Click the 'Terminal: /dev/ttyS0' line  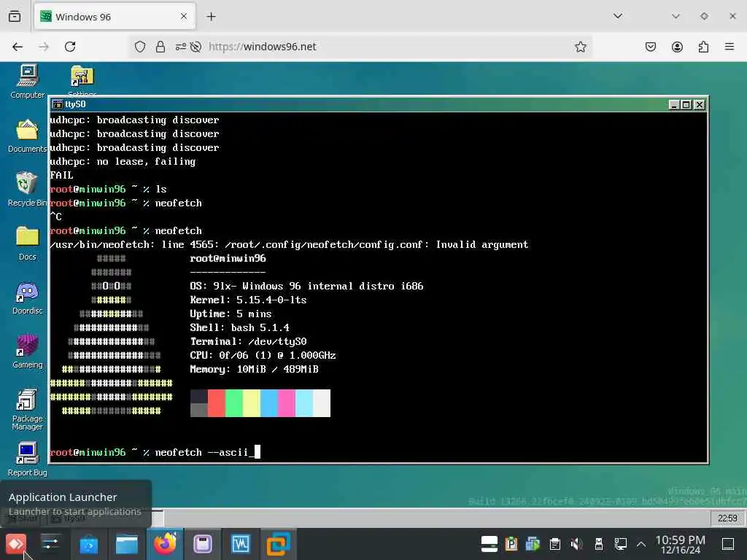[x=248, y=341]
